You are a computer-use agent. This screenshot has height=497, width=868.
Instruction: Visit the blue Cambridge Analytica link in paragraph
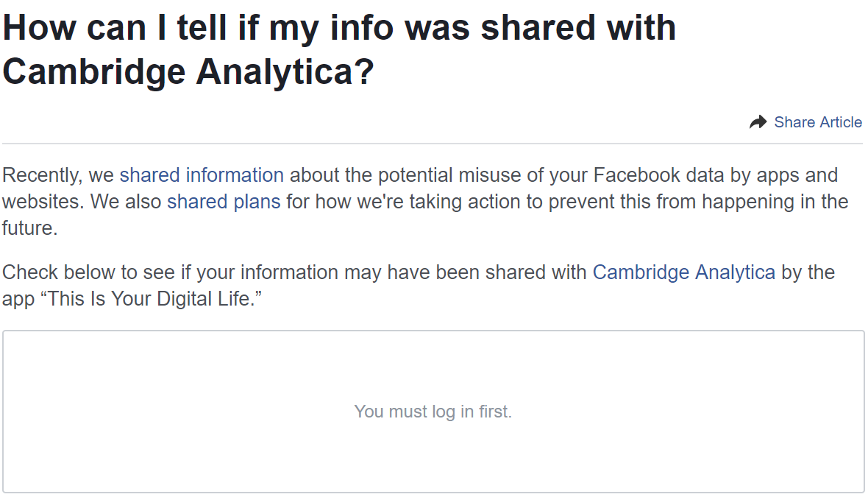tap(683, 272)
